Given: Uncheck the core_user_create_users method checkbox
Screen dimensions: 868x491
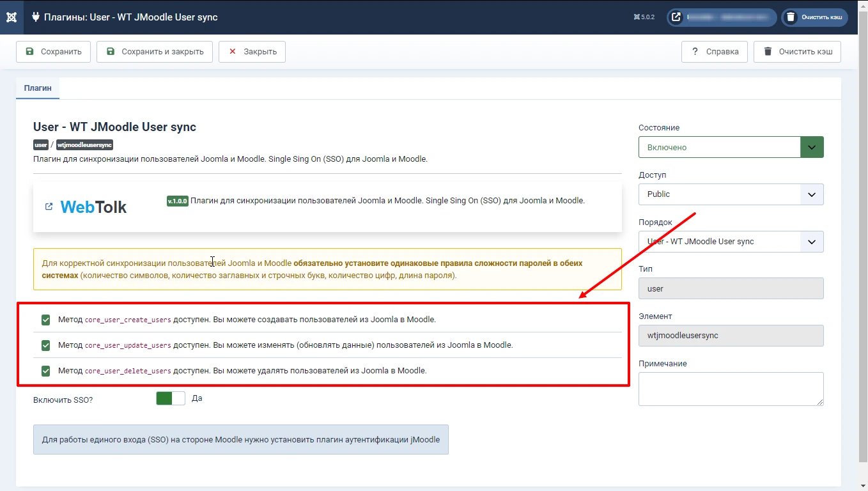Looking at the screenshot, I should 45,319.
